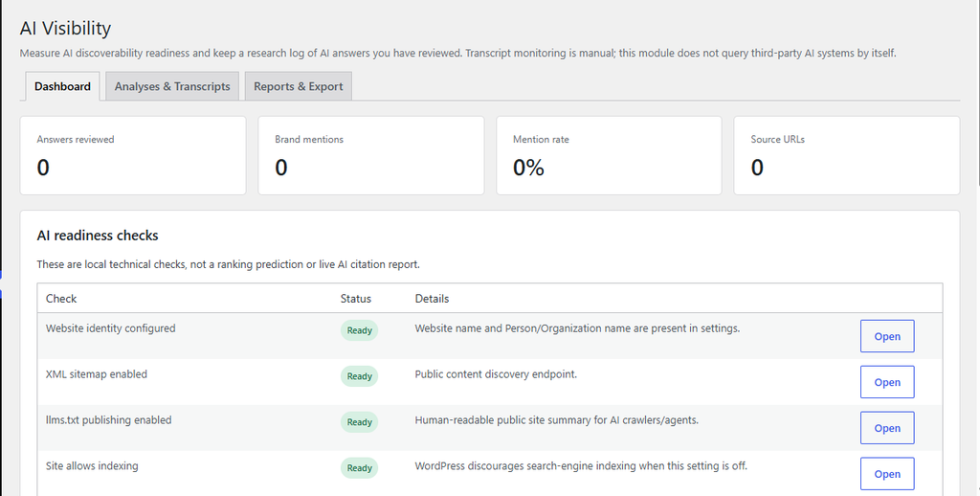The height and width of the screenshot is (496, 980).
Task: Click 'Public content discovery endpoint.' detail text
Action: coord(496,374)
